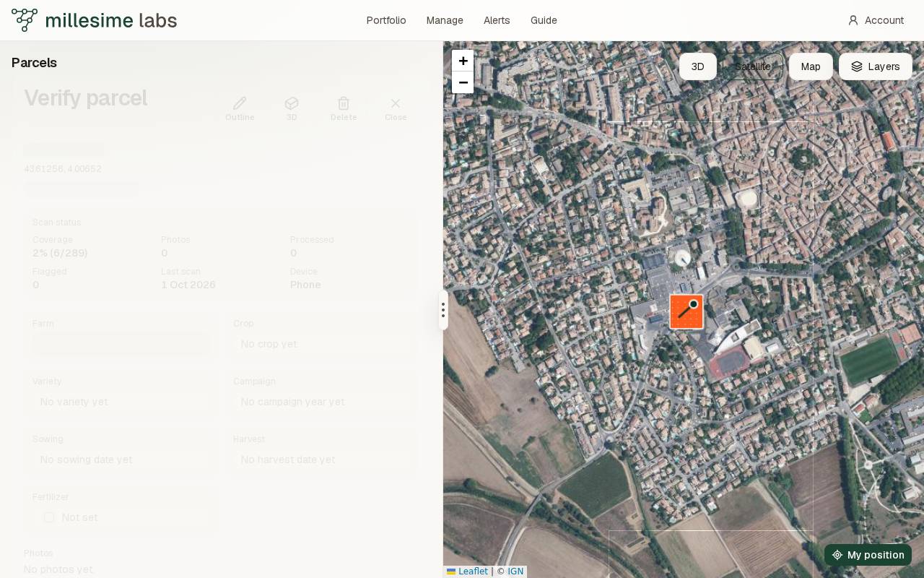This screenshot has height=578, width=924.
Task: Open the Sowing date field
Action: click(x=121, y=460)
